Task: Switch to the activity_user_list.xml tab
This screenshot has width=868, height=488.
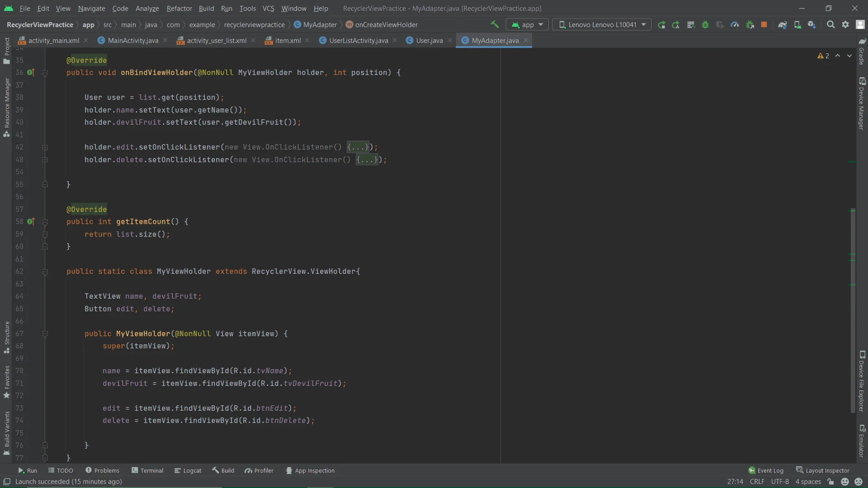Action: click(x=217, y=40)
